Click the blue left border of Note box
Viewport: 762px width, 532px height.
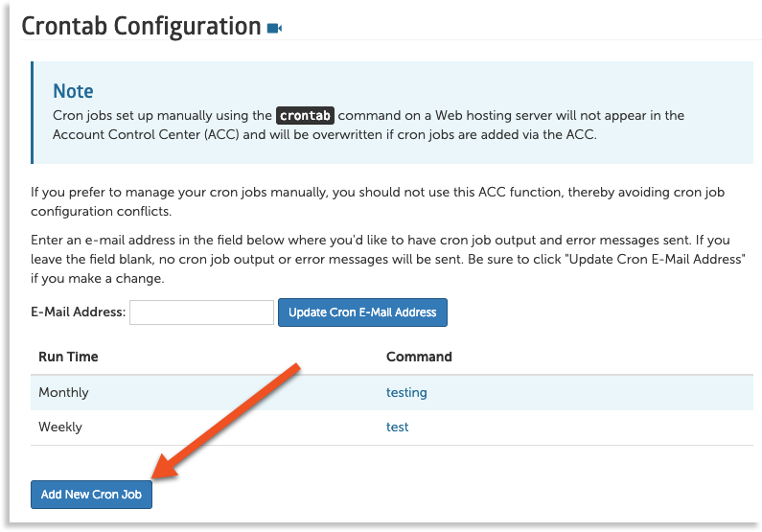(x=33, y=113)
